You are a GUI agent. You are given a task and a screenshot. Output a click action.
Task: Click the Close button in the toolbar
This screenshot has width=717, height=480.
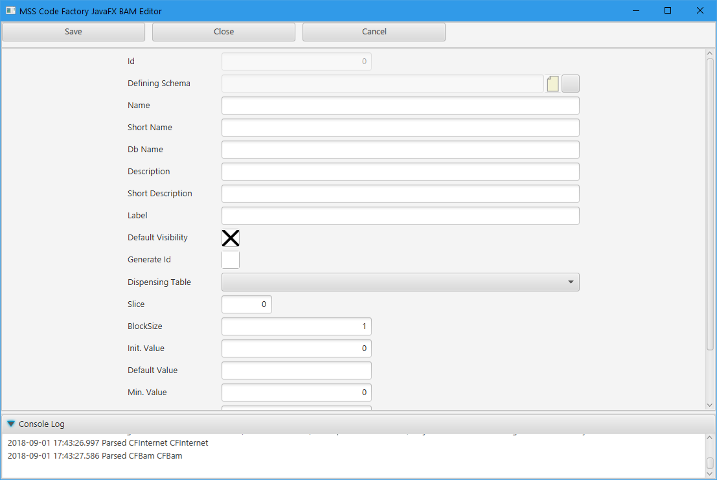pos(224,32)
